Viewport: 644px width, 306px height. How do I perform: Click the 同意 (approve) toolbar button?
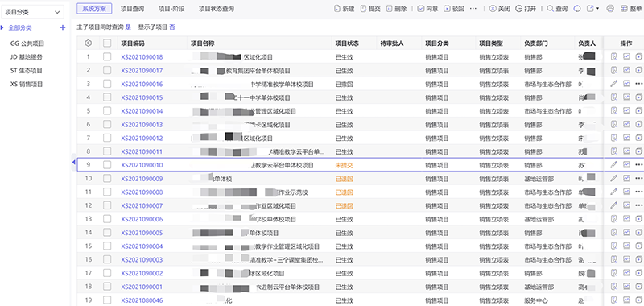tap(427, 9)
